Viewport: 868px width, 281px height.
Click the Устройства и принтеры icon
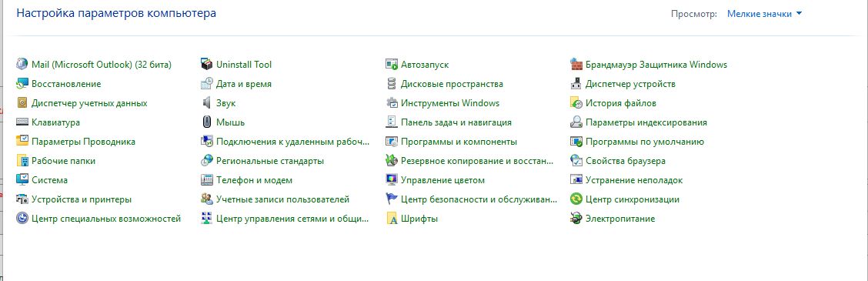22,199
